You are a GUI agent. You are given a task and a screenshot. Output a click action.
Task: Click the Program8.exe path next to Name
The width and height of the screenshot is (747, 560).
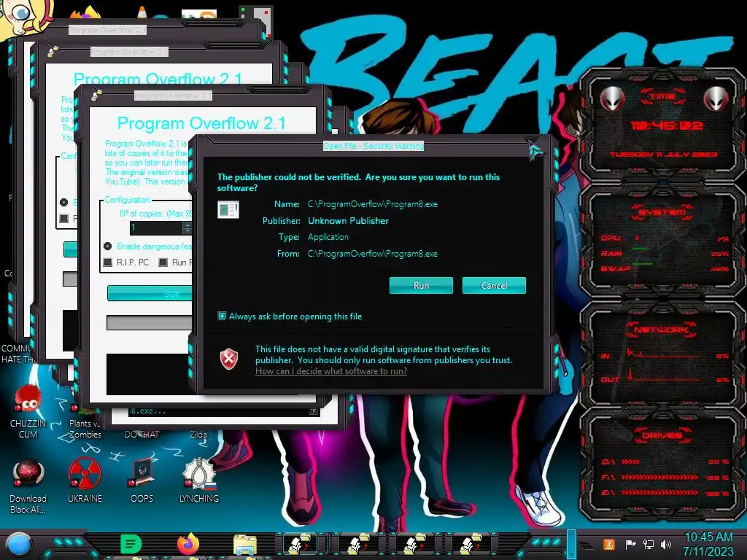pyautogui.click(x=373, y=204)
